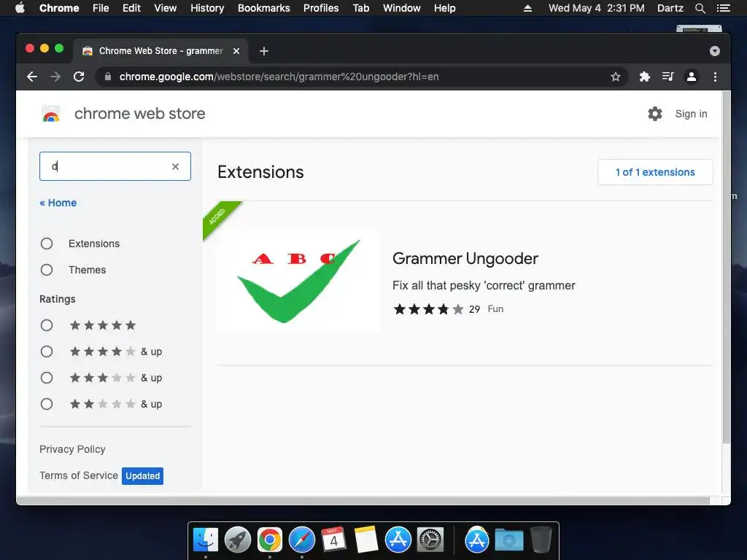The height and width of the screenshot is (560, 747).
Task: Open Safari from the dock
Action: 301,540
